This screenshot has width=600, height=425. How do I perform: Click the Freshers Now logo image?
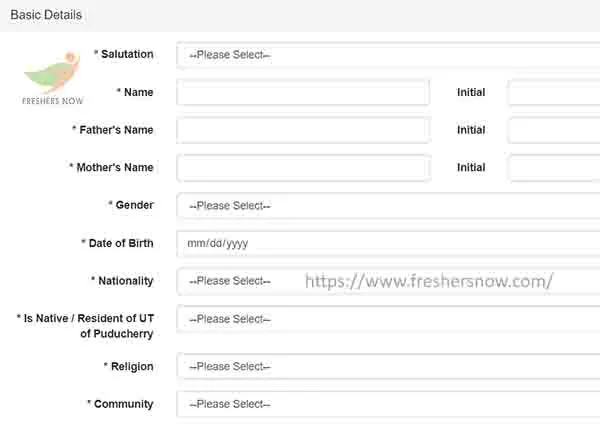point(53,78)
